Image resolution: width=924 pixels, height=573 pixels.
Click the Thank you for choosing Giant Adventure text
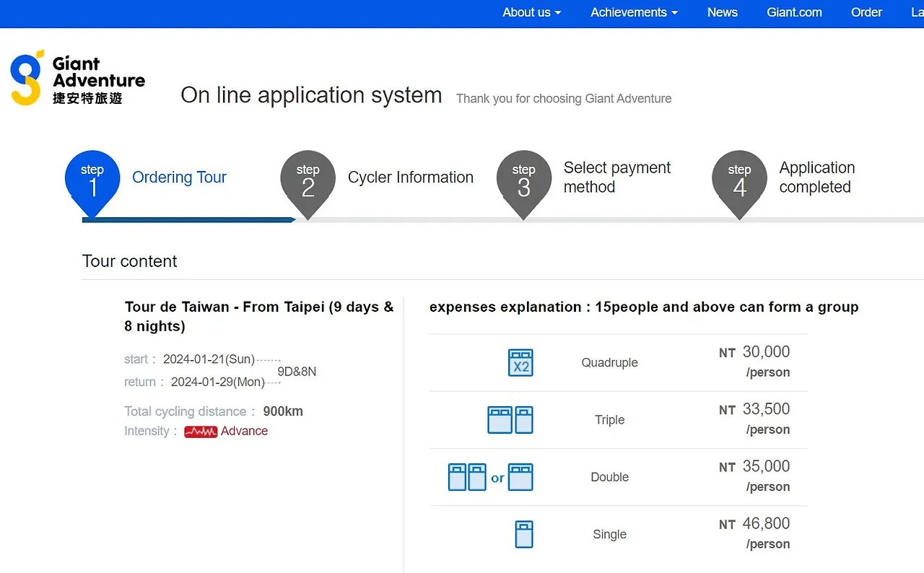pyautogui.click(x=564, y=99)
